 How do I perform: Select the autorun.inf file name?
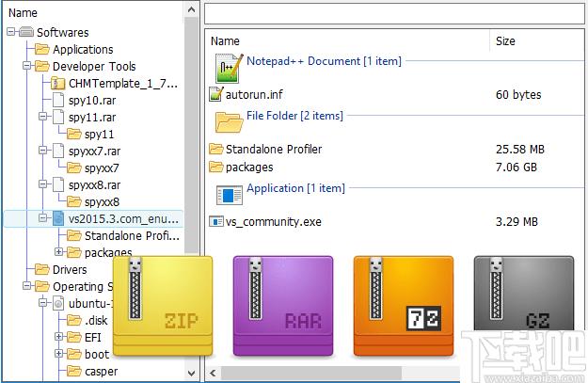click(x=254, y=94)
